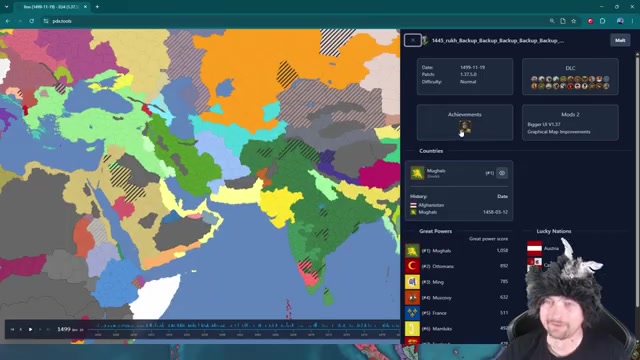Click the Bigger UI V1.37 mod entry
The image size is (640, 360).
click(x=544, y=124)
